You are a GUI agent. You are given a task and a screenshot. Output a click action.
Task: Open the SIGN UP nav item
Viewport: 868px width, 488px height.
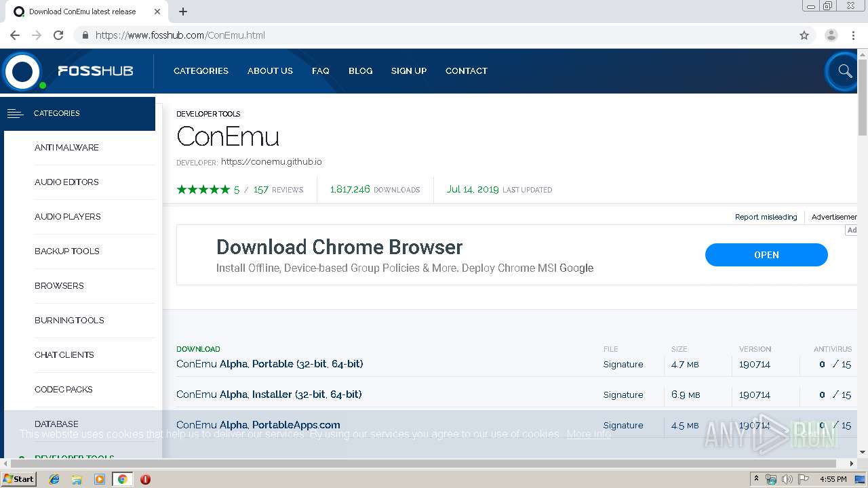point(409,70)
